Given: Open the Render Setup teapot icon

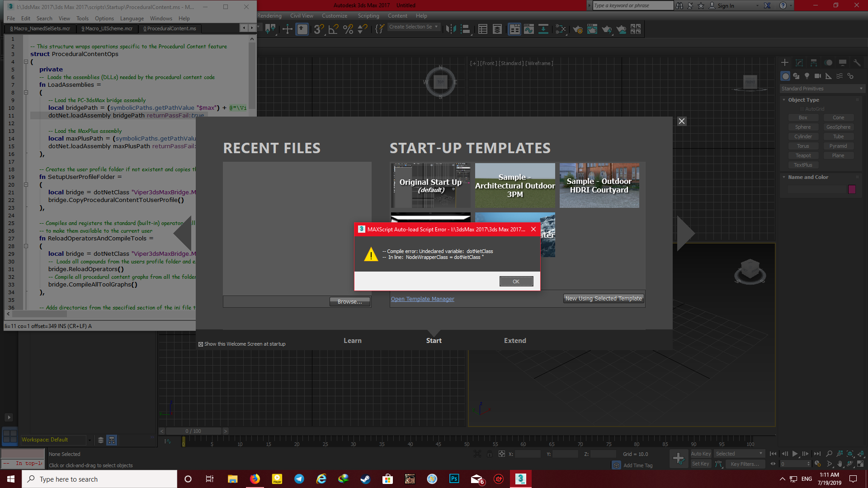Looking at the screenshot, I should [x=578, y=29].
